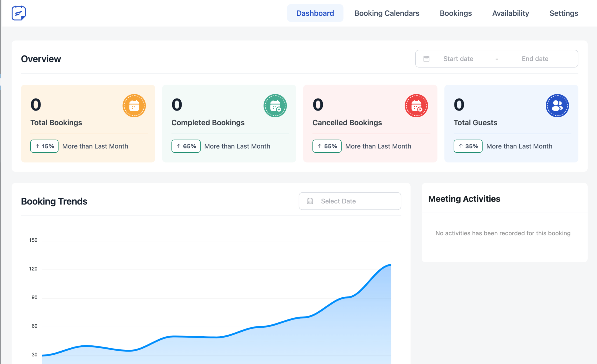597x364 pixels.
Task: Click the 35% increase badge on Total Guests
Action: 468,146
